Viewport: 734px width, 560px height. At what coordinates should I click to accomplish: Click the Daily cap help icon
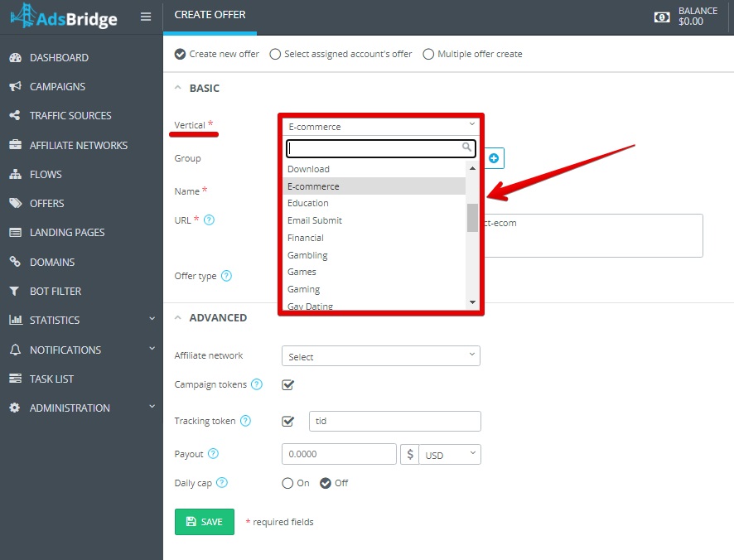click(222, 482)
